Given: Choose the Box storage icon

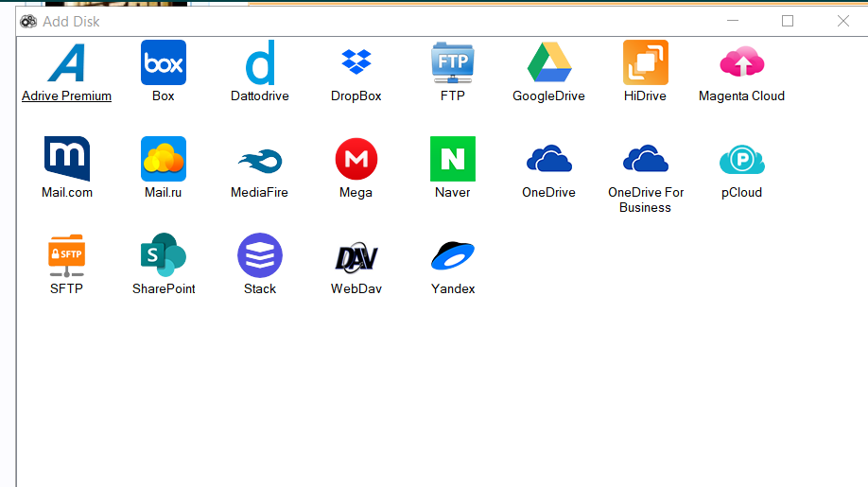Looking at the screenshot, I should pos(164,62).
